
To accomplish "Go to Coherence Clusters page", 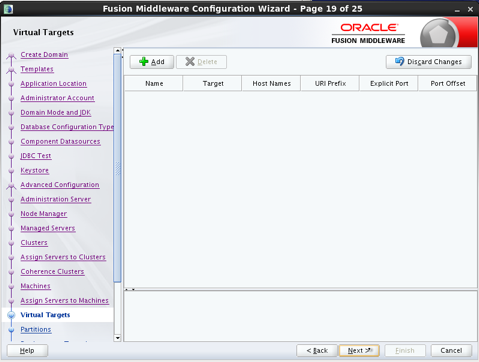I will pyautogui.click(x=52, y=272).
